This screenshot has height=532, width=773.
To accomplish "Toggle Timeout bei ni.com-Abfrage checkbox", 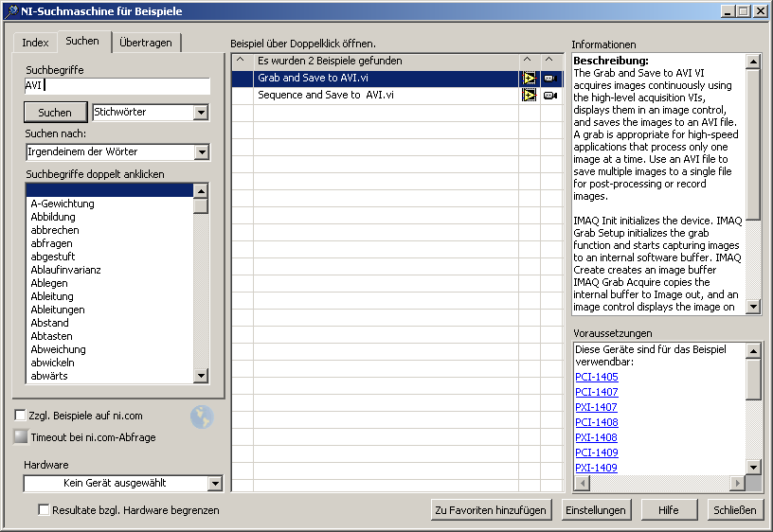I will [x=21, y=437].
